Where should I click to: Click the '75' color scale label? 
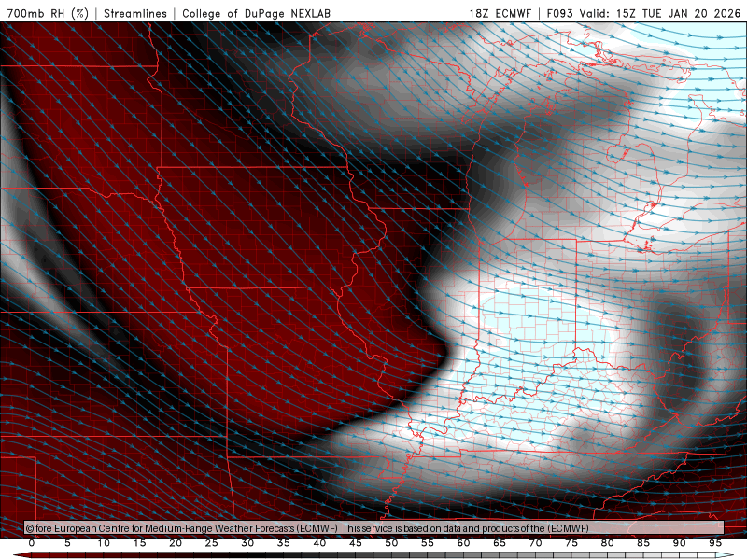[x=571, y=543]
